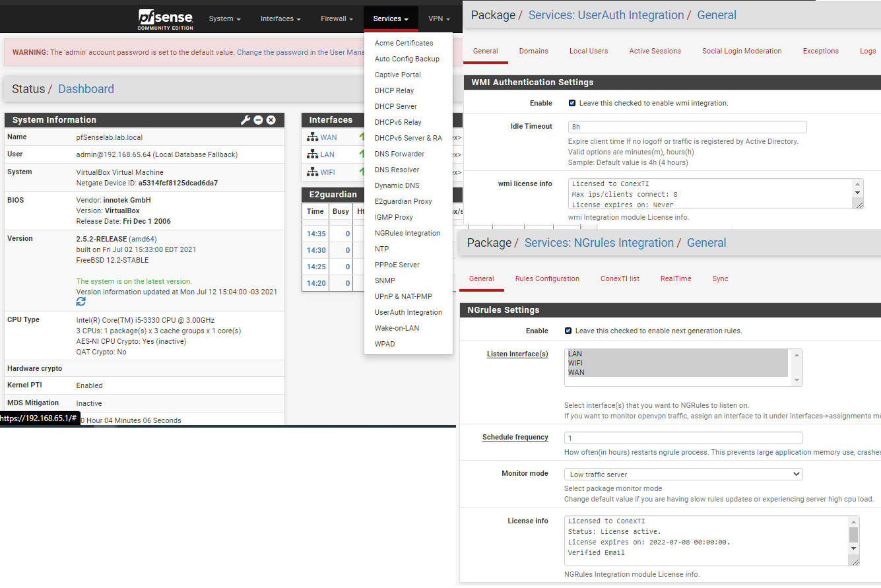
Task: Switch to ConexTI list tab
Action: tap(620, 278)
